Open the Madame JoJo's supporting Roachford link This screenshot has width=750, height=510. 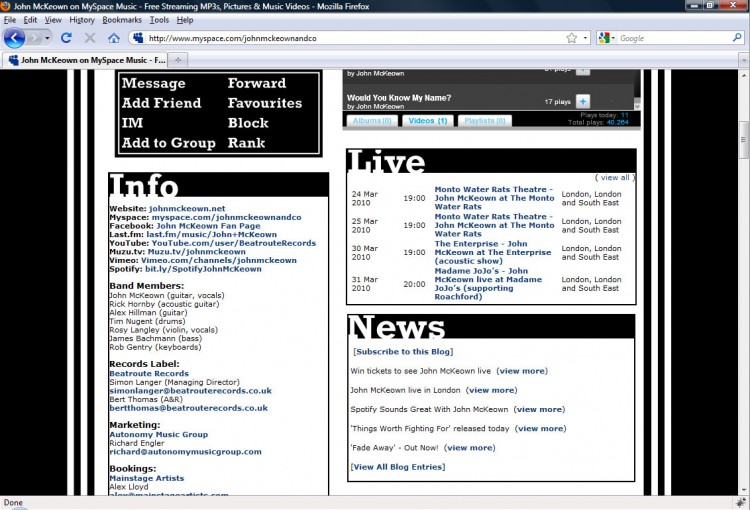tap(488, 284)
